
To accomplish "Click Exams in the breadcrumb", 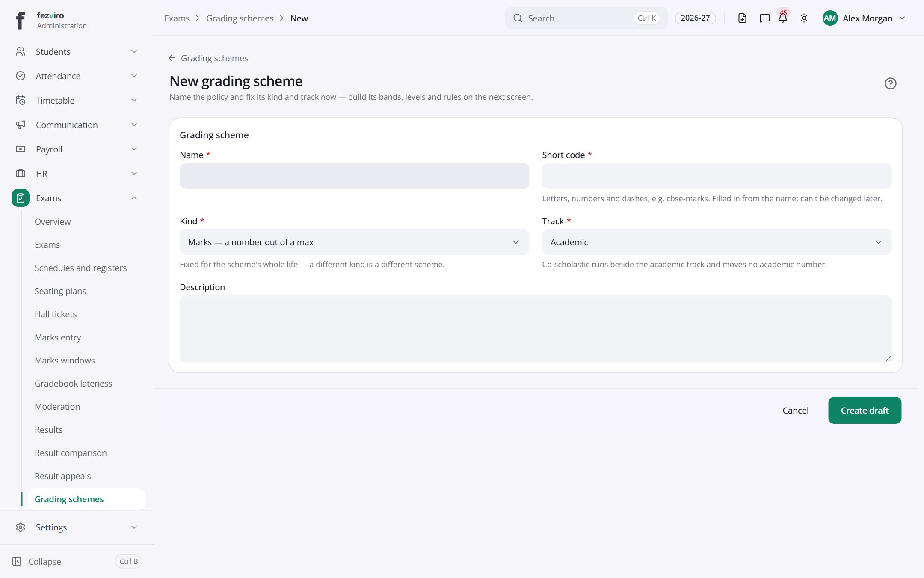I will (x=177, y=18).
